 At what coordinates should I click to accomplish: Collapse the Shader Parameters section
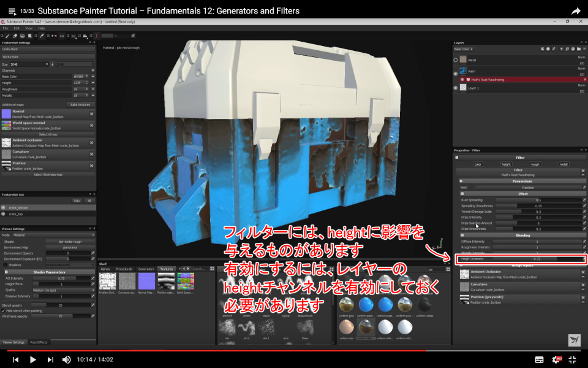[6, 272]
